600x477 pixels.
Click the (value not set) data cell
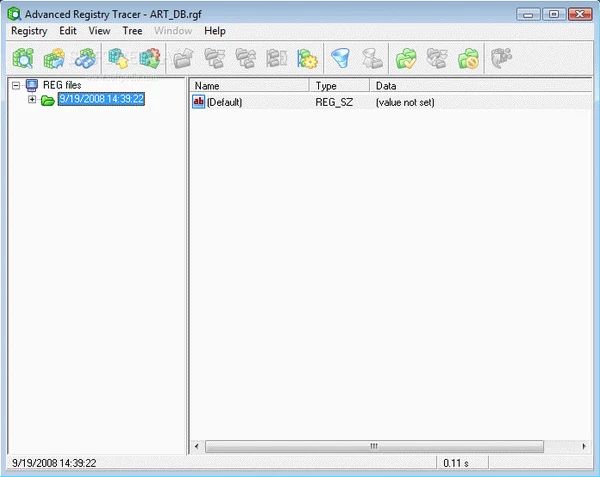[x=405, y=103]
